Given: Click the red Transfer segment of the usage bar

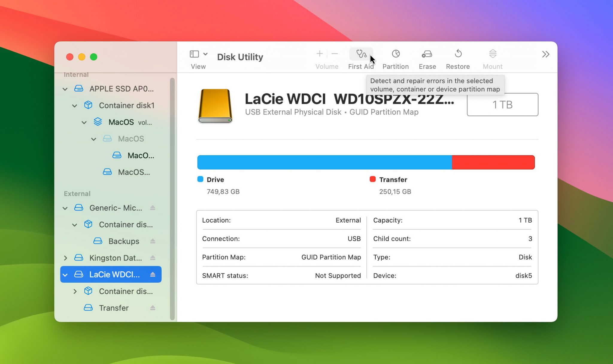Looking at the screenshot, I should [x=493, y=162].
